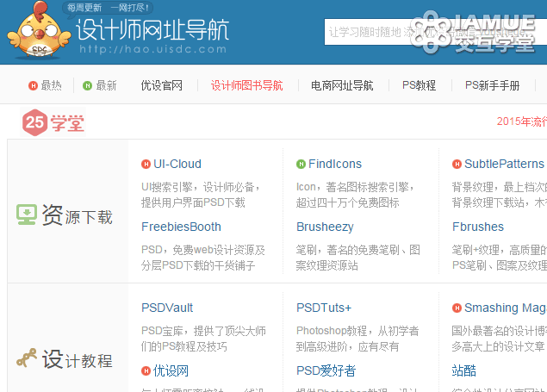
Task: Open the FreebiesBooth link
Action: coord(181,227)
